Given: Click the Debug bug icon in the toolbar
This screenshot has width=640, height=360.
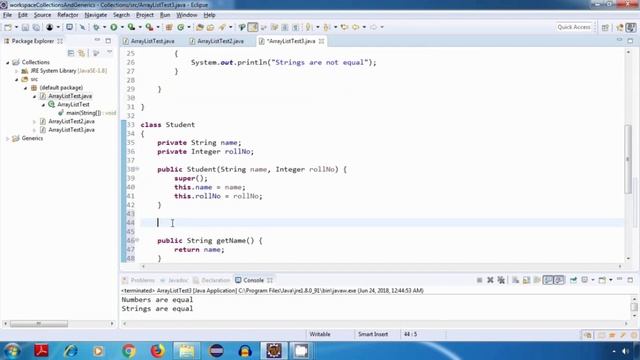Looking at the screenshot, I should 96,27.
